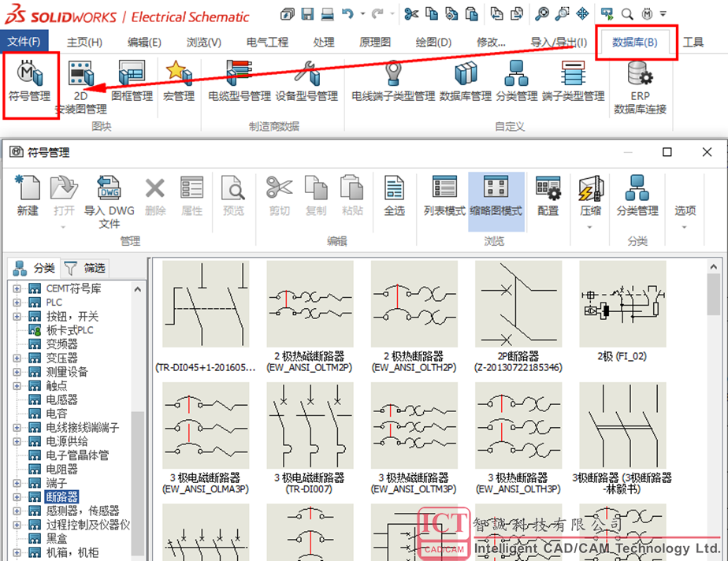Click the pan arrows icon in quick toolbar
This screenshot has height=561, width=728.
(582, 14)
